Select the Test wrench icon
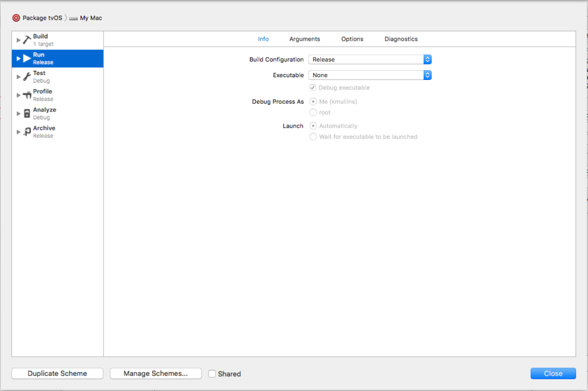The image size is (588, 391). tap(26, 76)
